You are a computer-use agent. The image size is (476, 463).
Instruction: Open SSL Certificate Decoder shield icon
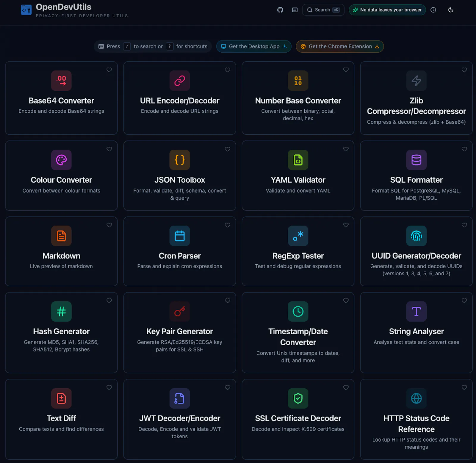(298, 398)
